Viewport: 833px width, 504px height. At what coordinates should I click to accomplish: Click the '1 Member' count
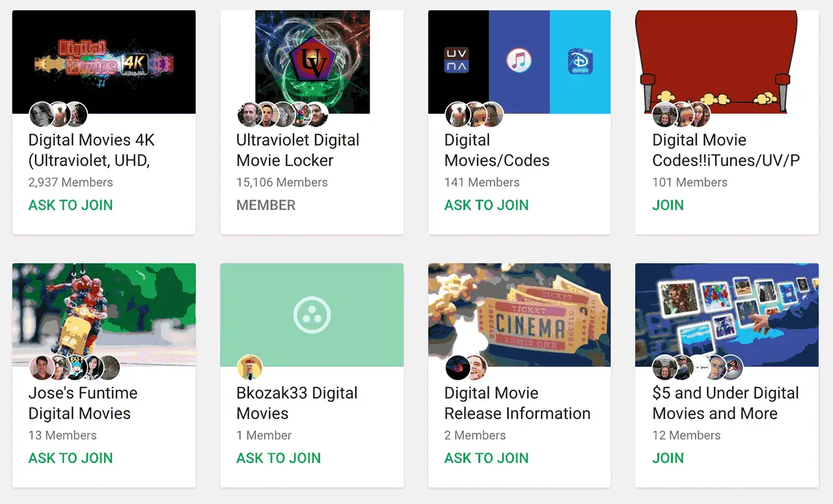click(264, 436)
